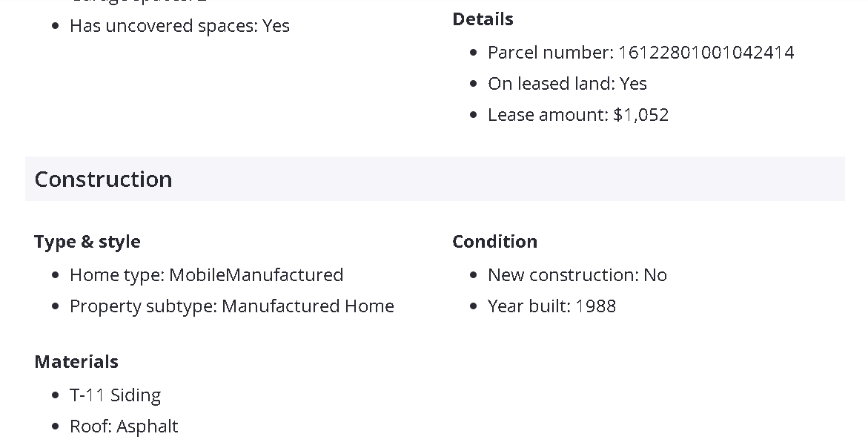The width and height of the screenshot is (868, 448).
Task: Click the 'Lease amount' label text
Action: pos(547,115)
